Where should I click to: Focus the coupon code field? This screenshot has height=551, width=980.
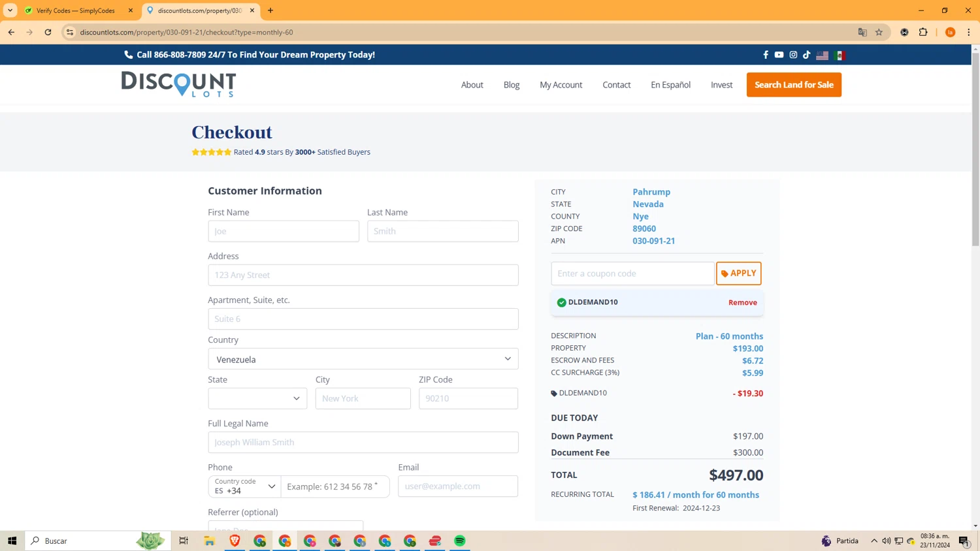pos(632,274)
